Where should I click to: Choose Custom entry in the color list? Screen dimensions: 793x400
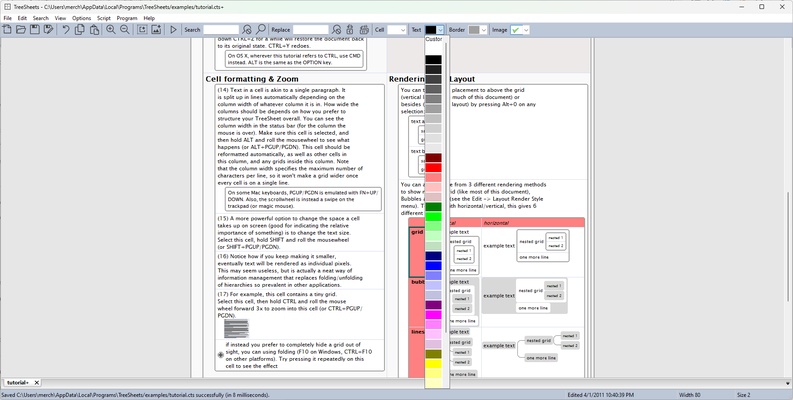[x=434, y=39]
